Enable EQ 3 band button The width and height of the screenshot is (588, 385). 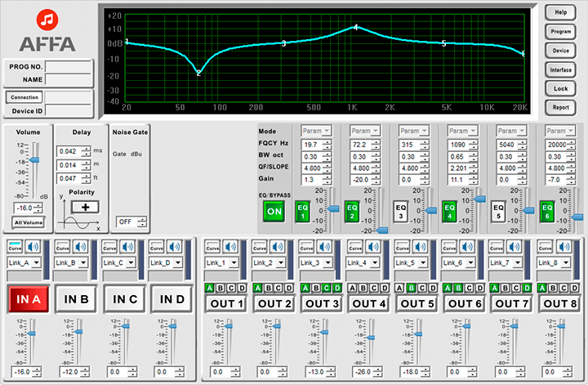click(x=400, y=212)
